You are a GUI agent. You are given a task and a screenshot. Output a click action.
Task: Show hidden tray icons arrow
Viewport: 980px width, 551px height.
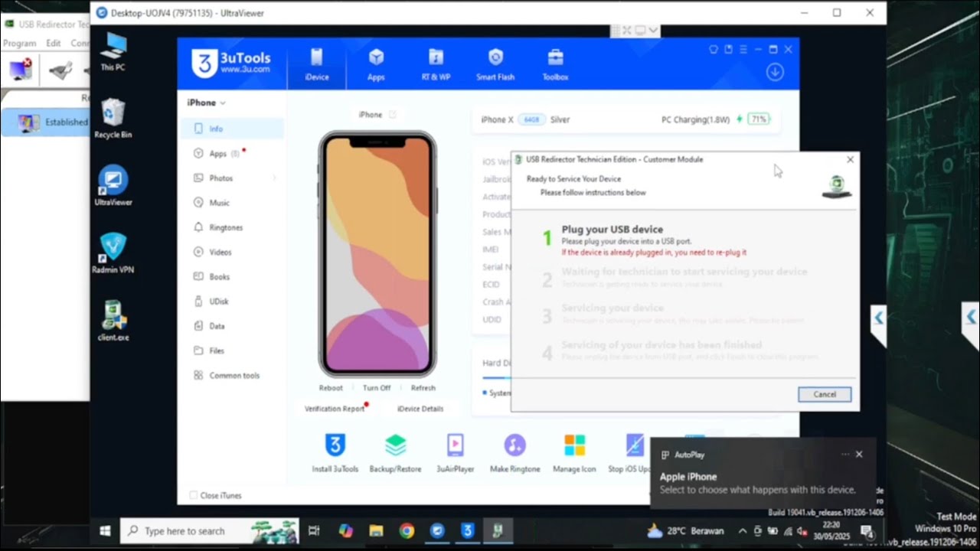pyautogui.click(x=742, y=530)
